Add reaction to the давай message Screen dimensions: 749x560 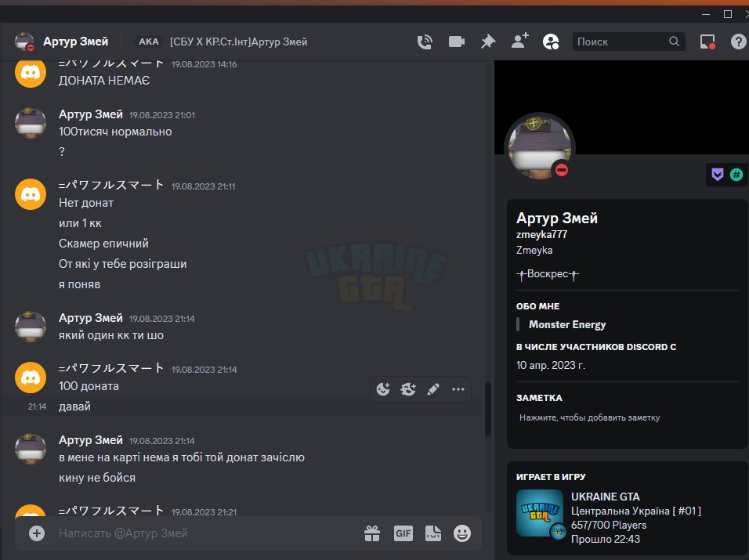[x=383, y=389]
